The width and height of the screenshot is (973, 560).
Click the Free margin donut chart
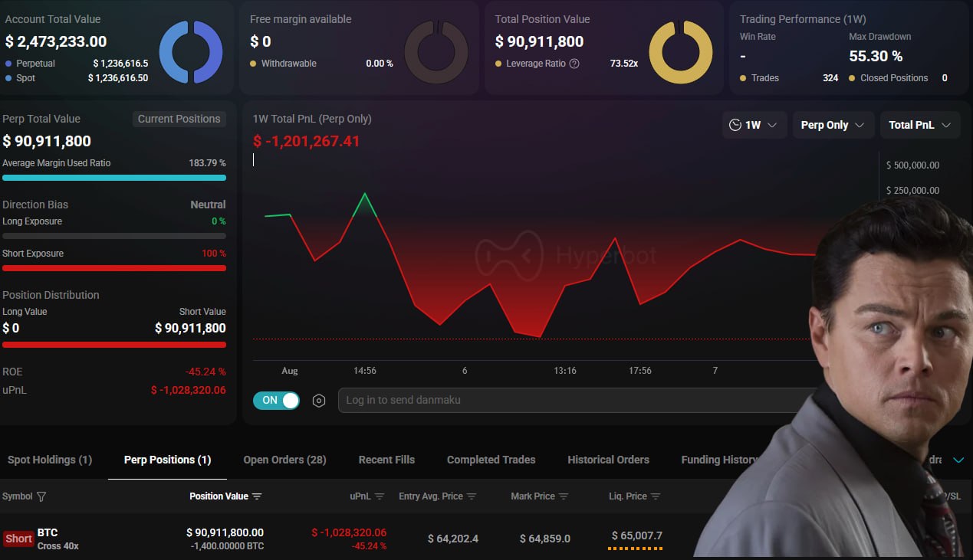point(436,52)
